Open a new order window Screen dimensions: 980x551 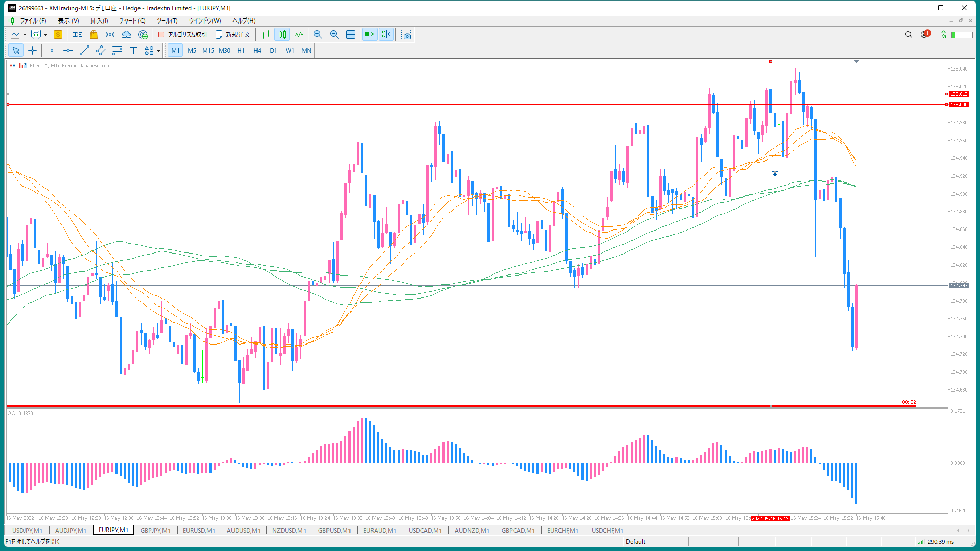pyautogui.click(x=233, y=35)
